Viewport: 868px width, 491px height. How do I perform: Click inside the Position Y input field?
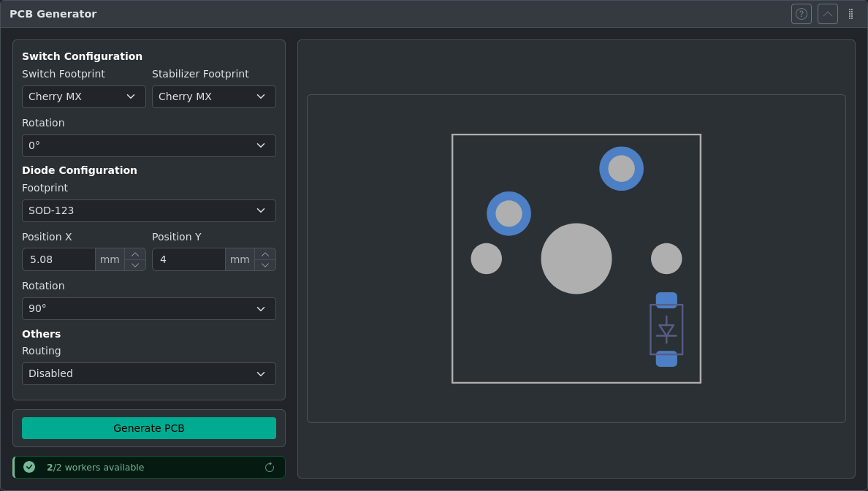pos(189,259)
